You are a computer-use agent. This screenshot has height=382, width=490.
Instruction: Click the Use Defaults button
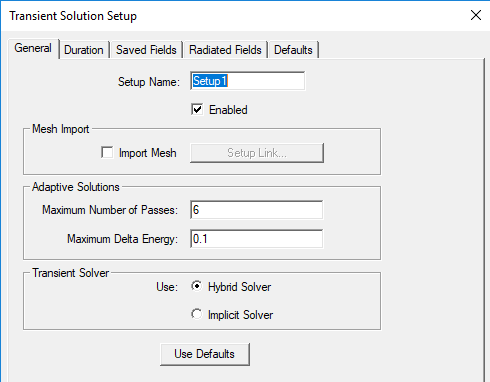point(205,354)
